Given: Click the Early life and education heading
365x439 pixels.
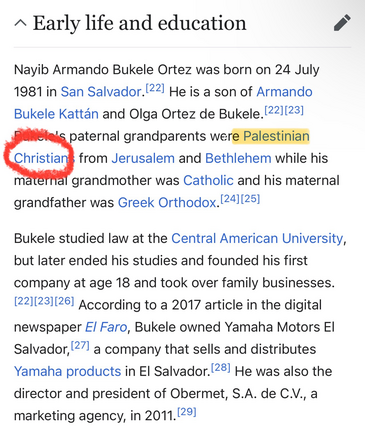Looking at the screenshot, I should pyautogui.click(x=139, y=23).
